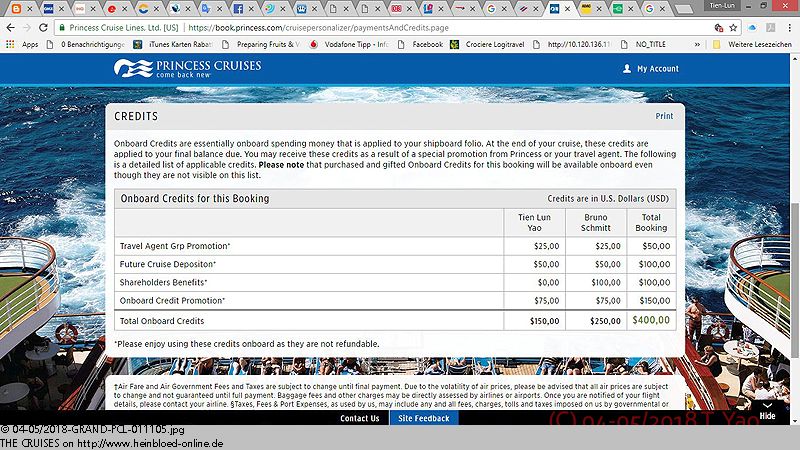Click 'Credits are in U.S. Dollars (USD)' note
800x450 pixels.
[x=608, y=198]
